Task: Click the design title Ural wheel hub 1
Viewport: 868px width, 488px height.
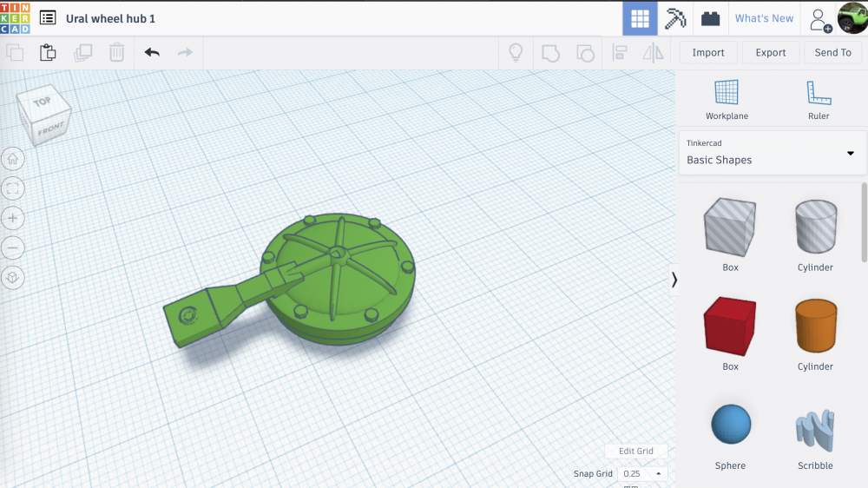Action: 111,18
